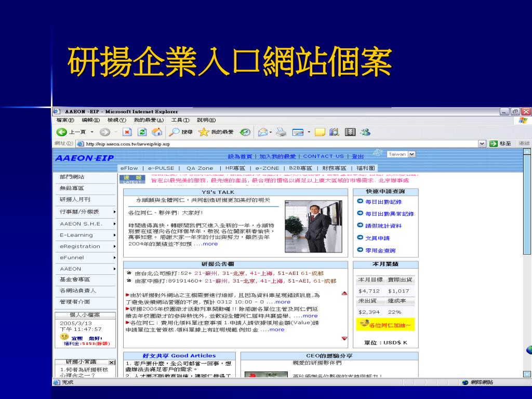This screenshot has height=399, width=532.
Task: Select the e-ZONE navigation tab
Action: tap(268, 168)
